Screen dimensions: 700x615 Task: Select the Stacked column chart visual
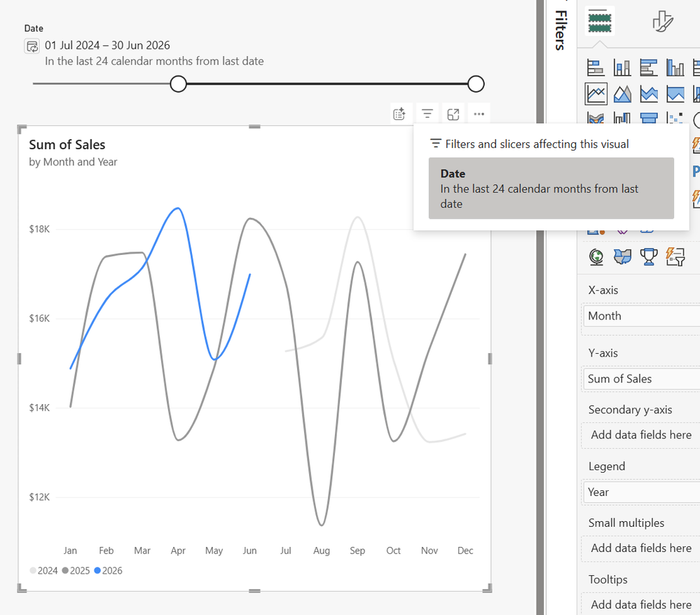(x=622, y=67)
